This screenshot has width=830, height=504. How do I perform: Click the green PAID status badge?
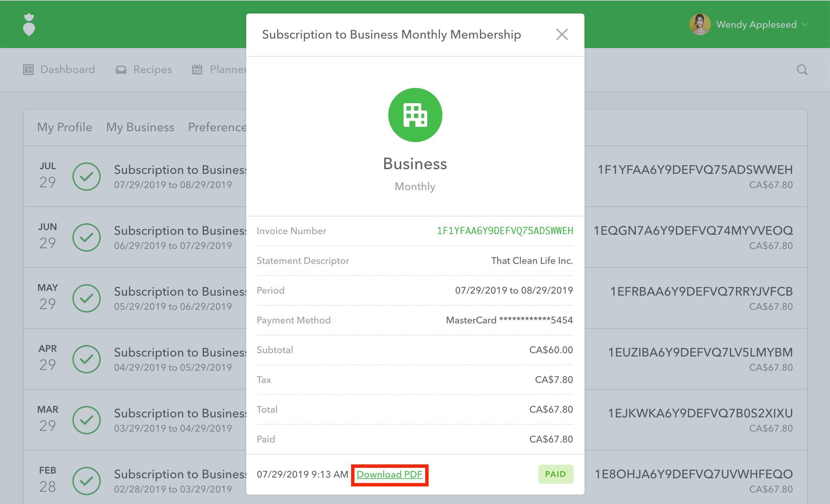(555, 474)
